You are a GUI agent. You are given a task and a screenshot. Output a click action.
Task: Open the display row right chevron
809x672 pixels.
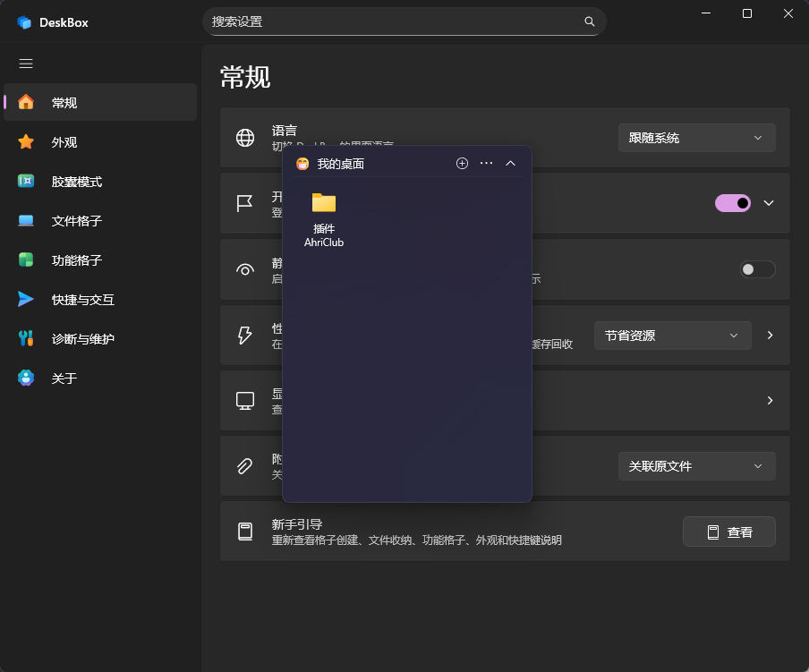[x=770, y=400]
